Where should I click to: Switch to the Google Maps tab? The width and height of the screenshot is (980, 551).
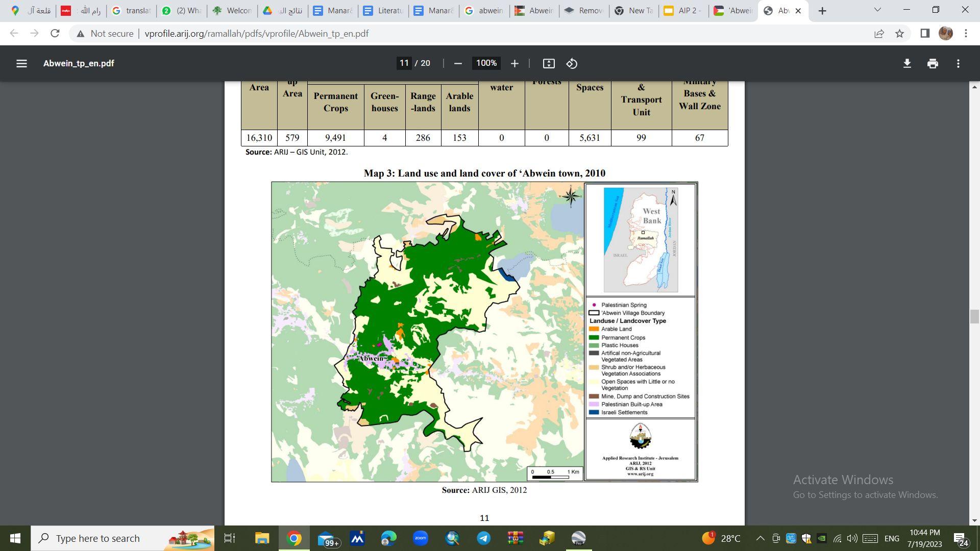(x=31, y=11)
